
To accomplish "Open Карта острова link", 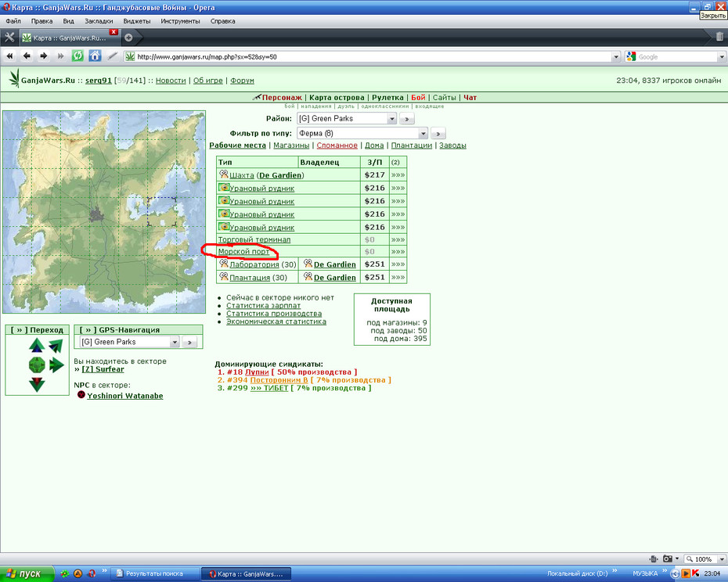I will point(337,98).
